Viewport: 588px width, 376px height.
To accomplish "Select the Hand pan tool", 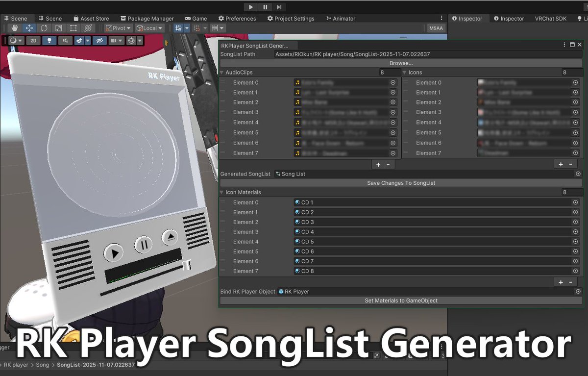I will [x=15, y=28].
